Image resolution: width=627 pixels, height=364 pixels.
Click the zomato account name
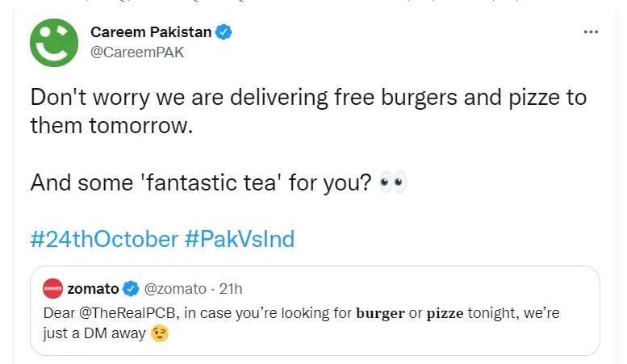coord(92,288)
